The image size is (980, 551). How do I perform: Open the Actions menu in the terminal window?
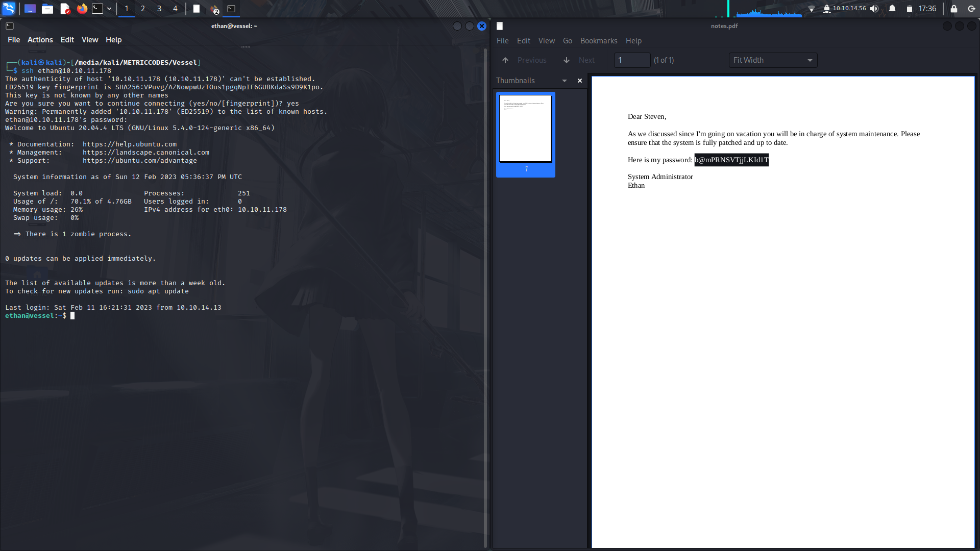click(39, 39)
